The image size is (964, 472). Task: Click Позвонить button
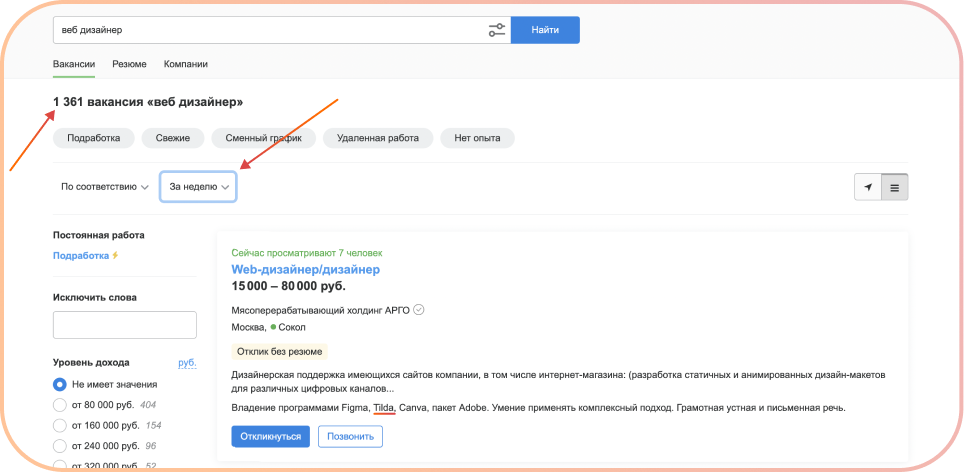click(x=350, y=436)
